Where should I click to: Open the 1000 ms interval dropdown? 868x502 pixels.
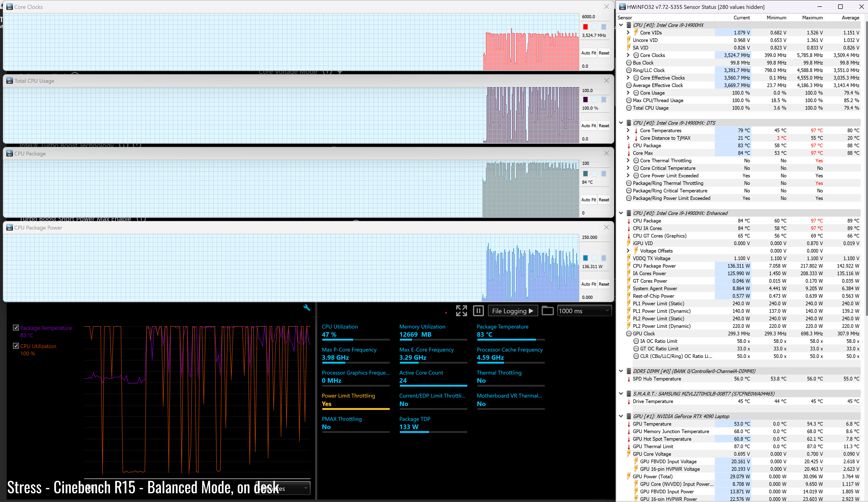tap(584, 311)
